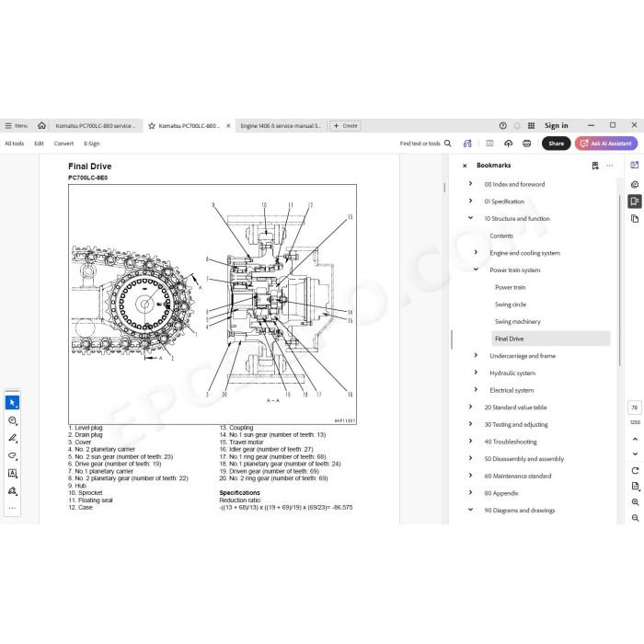Image resolution: width=644 pixels, height=644 pixels.
Task: Click the Save file icon
Action: coord(489,144)
